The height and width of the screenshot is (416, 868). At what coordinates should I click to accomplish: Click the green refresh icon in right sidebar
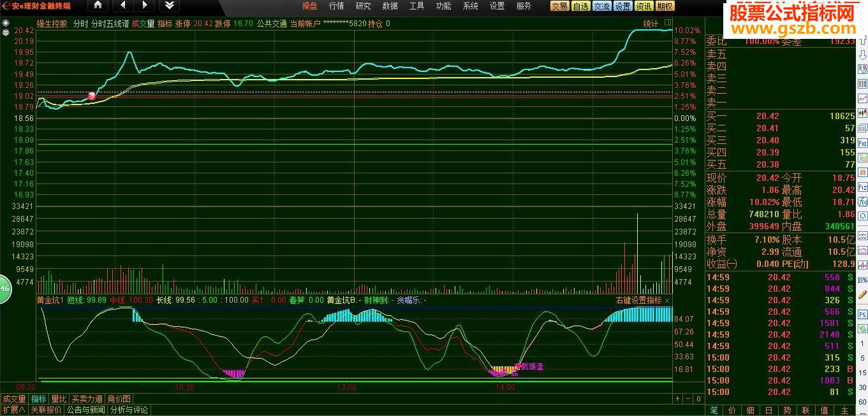point(862,329)
